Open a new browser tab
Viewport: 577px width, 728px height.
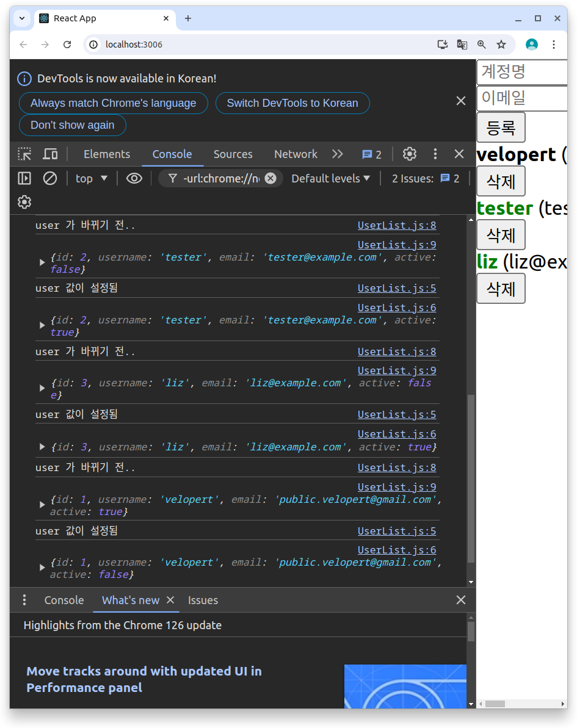(x=187, y=18)
